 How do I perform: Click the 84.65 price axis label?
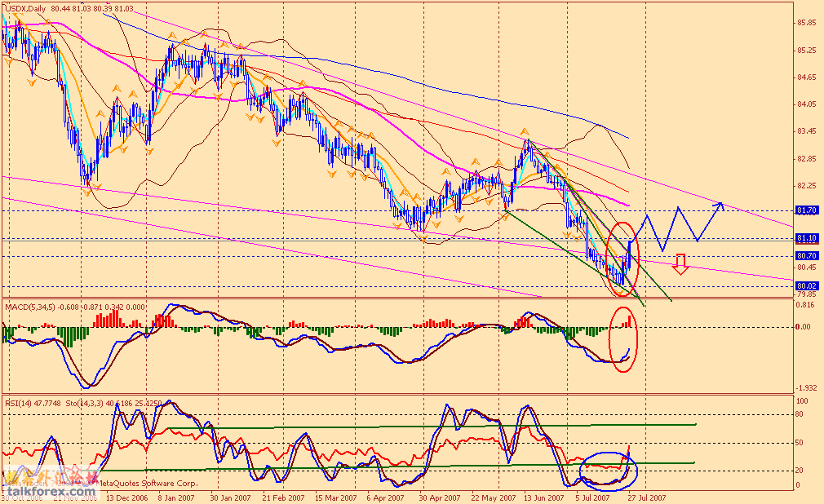coord(807,77)
